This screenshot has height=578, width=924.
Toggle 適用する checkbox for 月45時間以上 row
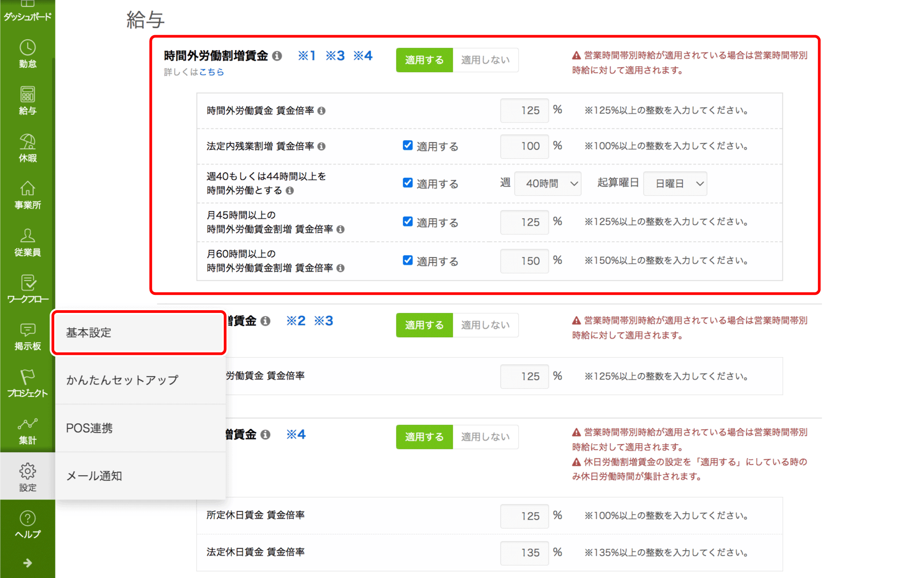[x=408, y=221]
